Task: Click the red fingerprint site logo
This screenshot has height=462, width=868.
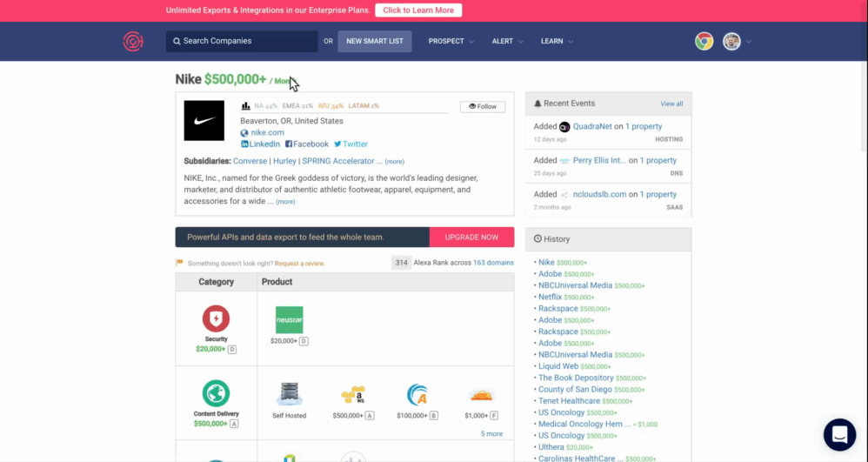Action: (x=133, y=42)
